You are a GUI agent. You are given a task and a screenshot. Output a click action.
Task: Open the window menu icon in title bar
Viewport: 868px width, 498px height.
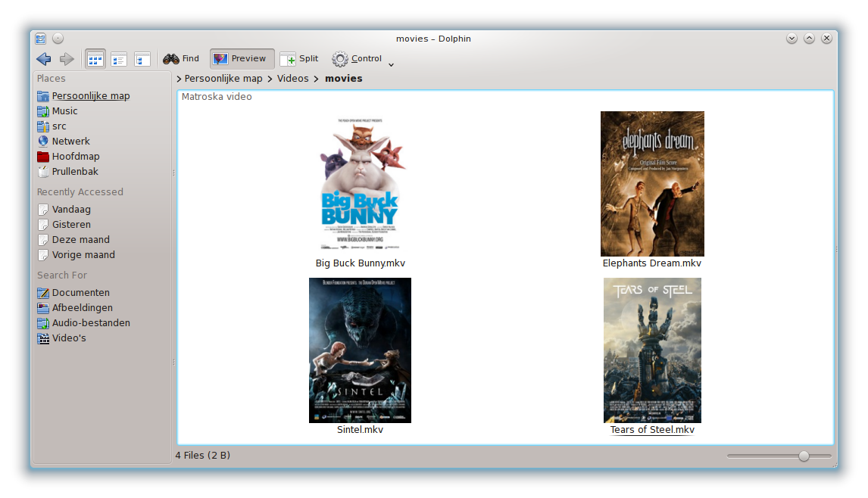pyautogui.click(x=40, y=39)
